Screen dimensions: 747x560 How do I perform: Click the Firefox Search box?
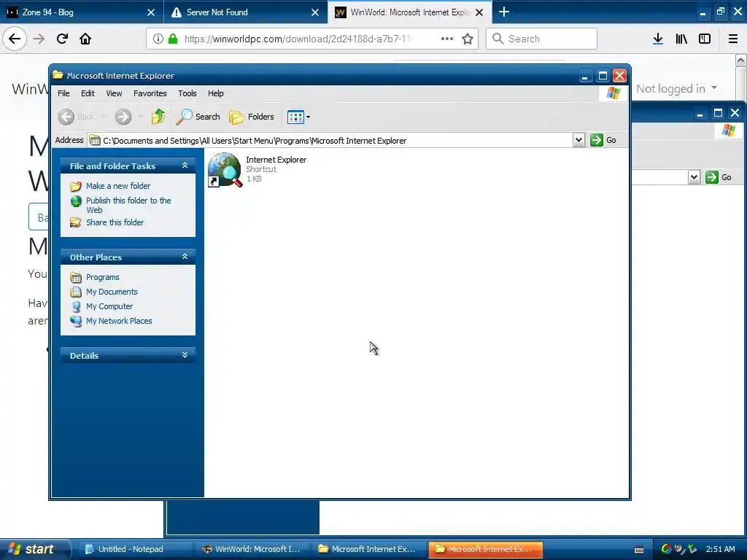542,39
